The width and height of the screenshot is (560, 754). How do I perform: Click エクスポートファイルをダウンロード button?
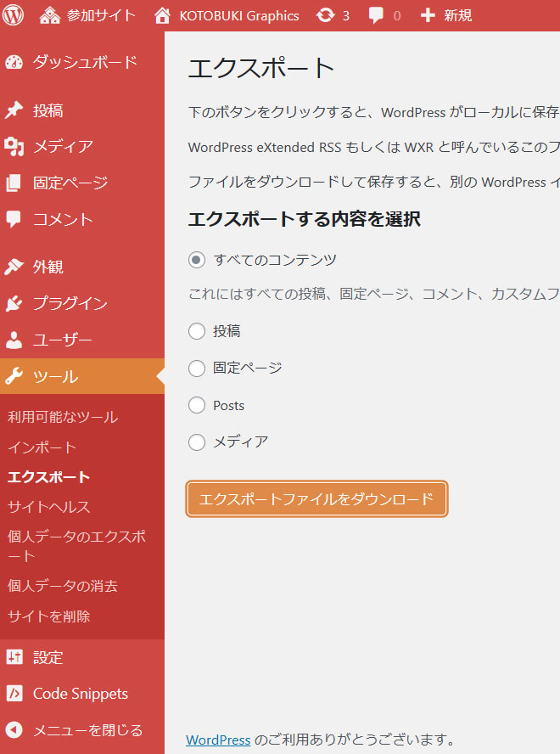tap(316, 499)
